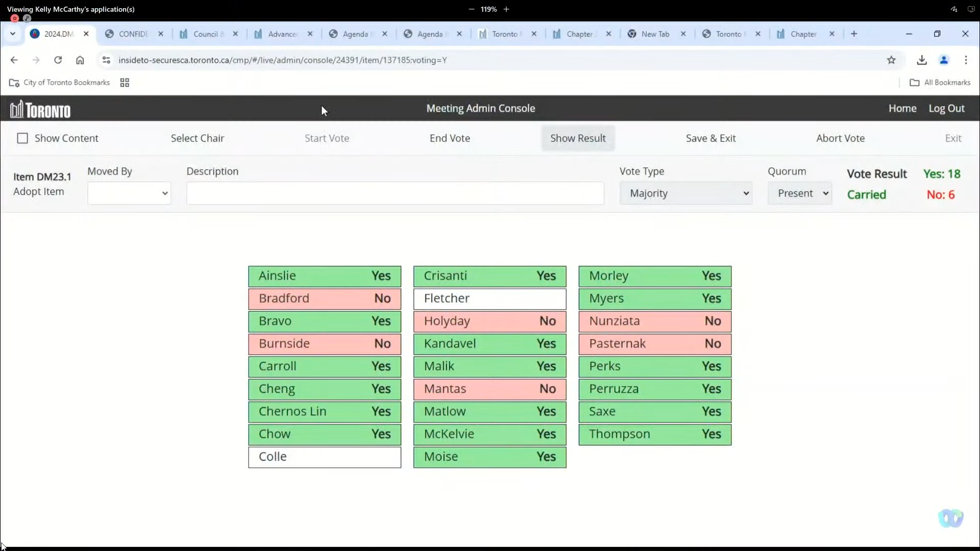This screenshot has width=980, height=551.
Task: Toggle Colle's empty vote box
Action: pos(325,457)
